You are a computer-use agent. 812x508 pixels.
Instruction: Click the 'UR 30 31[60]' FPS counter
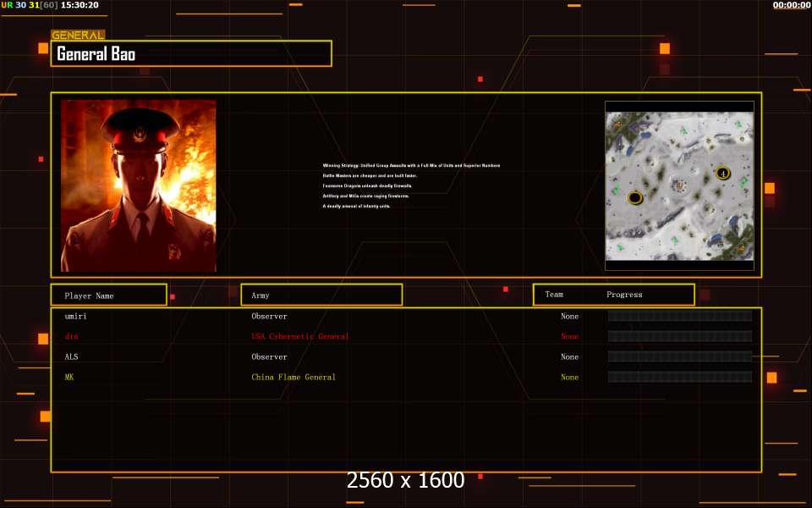[x=30, y=5]
